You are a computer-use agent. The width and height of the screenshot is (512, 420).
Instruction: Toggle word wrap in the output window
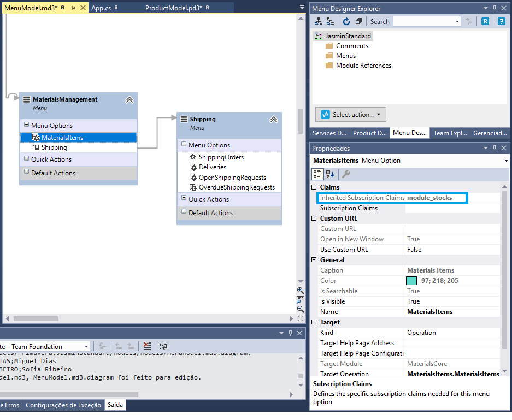(x=163, y=346)
